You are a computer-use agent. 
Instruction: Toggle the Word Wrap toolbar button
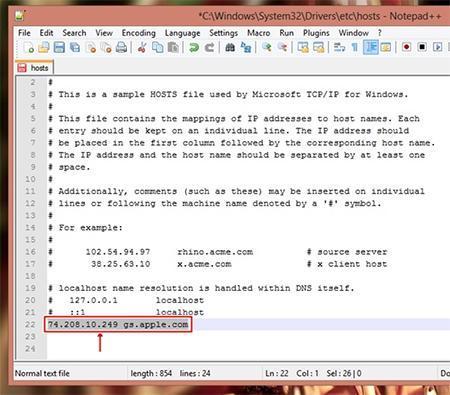pos(339,48)
